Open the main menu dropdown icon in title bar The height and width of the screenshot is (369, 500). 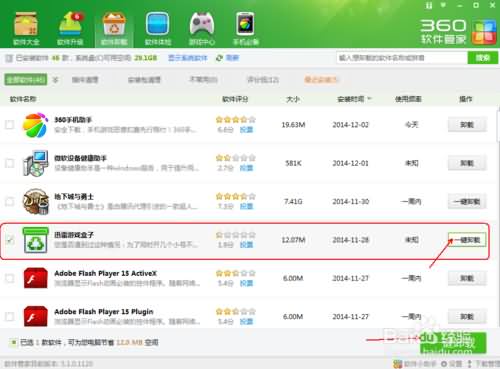pyautogui.click(x=443, y=5)
